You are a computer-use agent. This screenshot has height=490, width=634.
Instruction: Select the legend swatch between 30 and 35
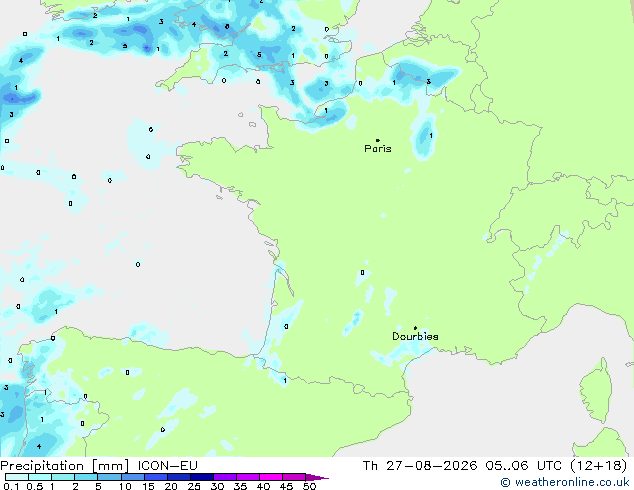[225, 477]
